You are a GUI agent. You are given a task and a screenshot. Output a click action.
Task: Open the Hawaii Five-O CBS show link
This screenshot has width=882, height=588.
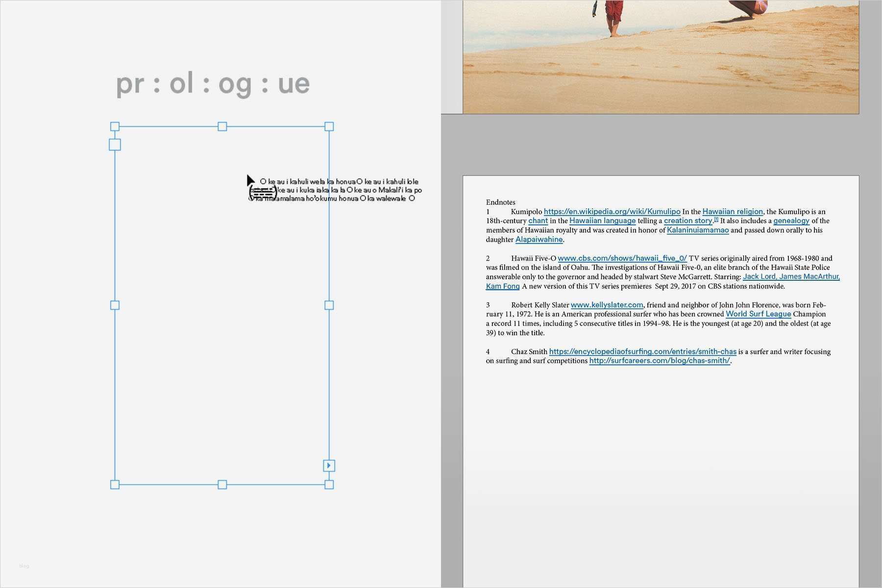(x=622, y=258)
